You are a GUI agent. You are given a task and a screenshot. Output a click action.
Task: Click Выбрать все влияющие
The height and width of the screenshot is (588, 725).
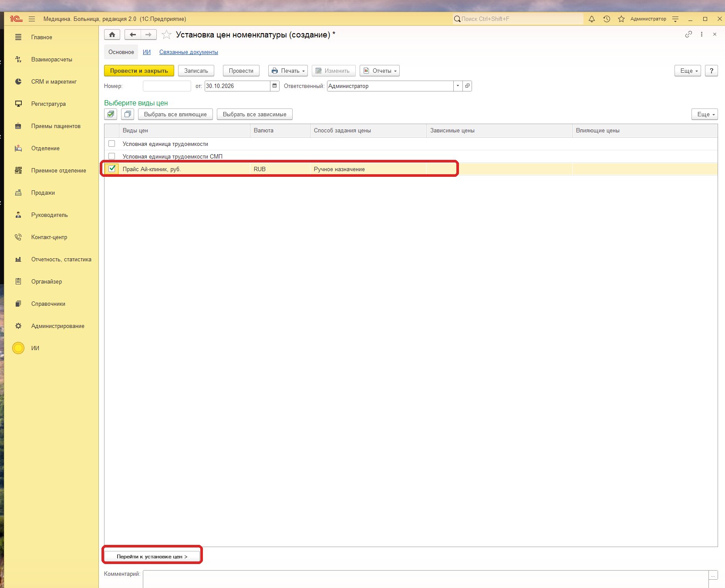pyautogui.click(x=175, y=114)
